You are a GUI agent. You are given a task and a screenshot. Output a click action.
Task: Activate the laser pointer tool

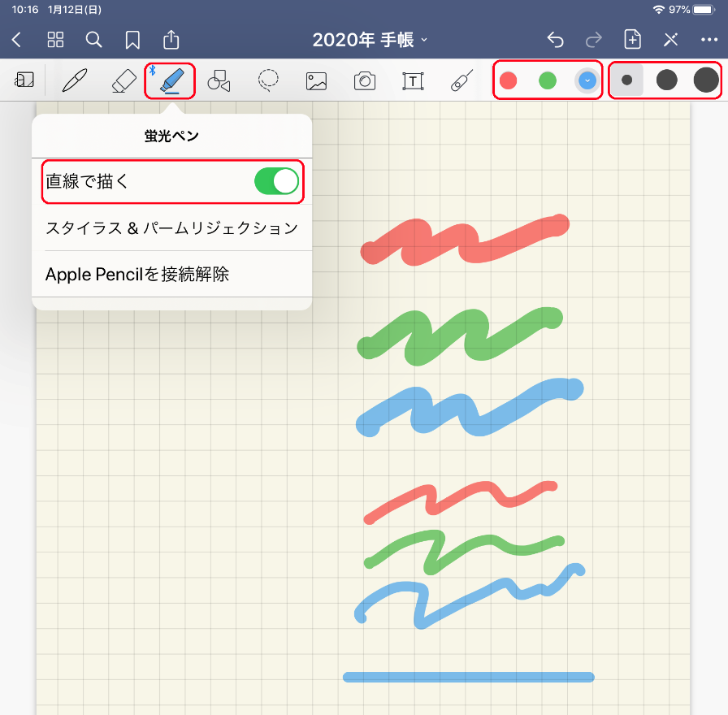coord(461,80)
